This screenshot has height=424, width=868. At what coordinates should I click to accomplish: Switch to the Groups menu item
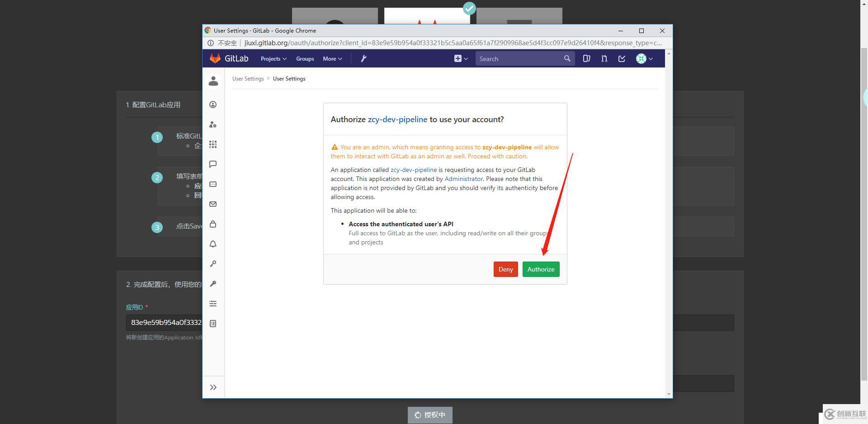pos(305,58)
